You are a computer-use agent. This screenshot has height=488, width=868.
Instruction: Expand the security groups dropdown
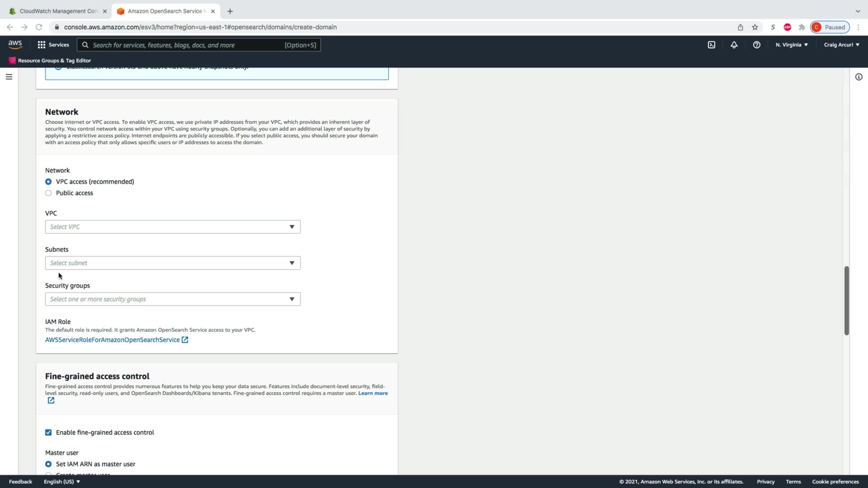point(172,299)
